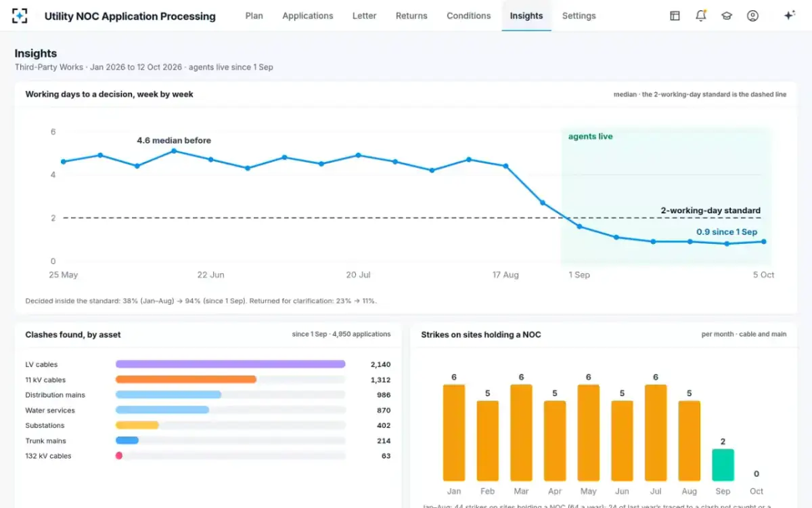This screenshot has width=812, height=508.
Task: Click 'Working days to a decision' heading
Action: (109, 94)
